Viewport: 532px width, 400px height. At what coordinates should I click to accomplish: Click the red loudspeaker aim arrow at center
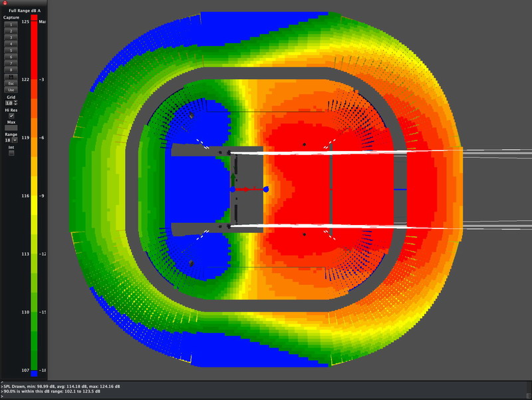(249, 190)
